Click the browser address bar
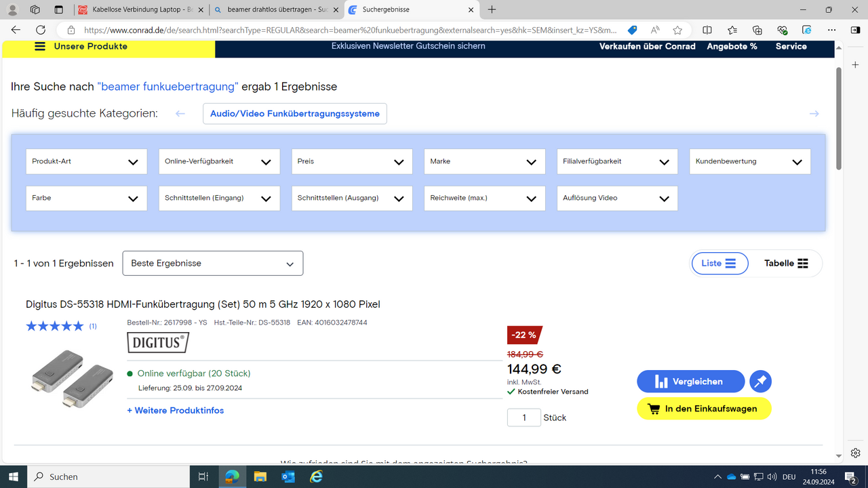Screen dimensions: 868x488 point(350,30)
